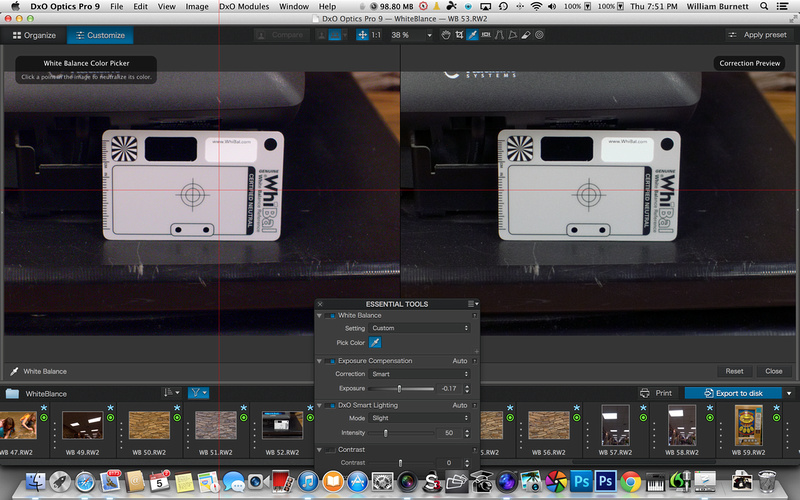
Task: Open Spotlight search in menu bar
Action: (x=764, y=6)
